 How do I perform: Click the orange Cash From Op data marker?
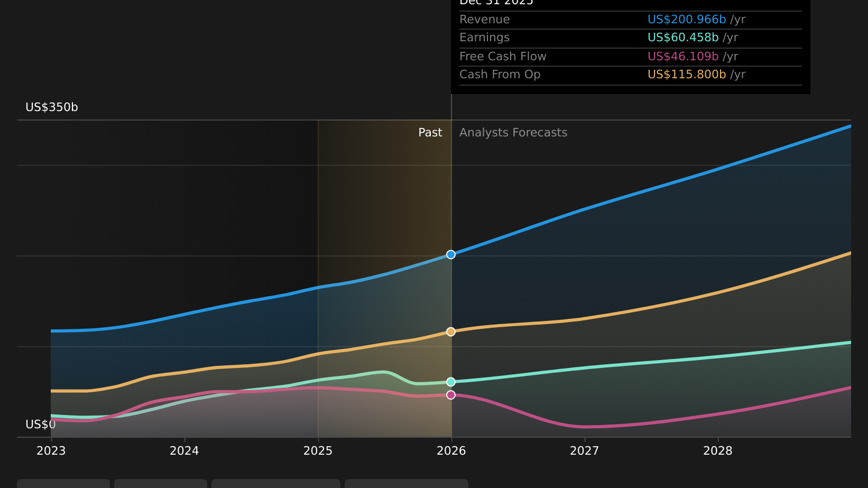point(450,332)
